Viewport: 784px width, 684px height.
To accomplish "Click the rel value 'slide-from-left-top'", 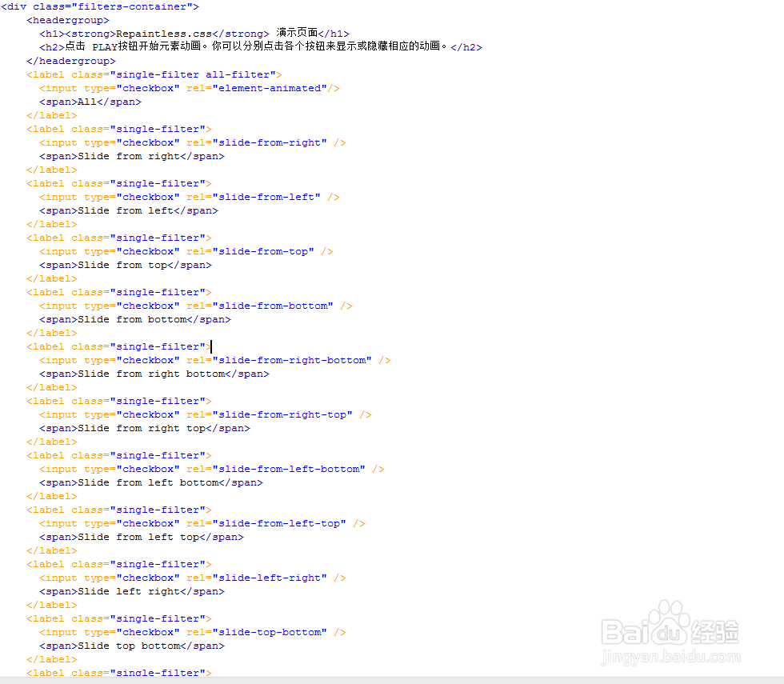I will pyautogui.click(x=279, y=524).
